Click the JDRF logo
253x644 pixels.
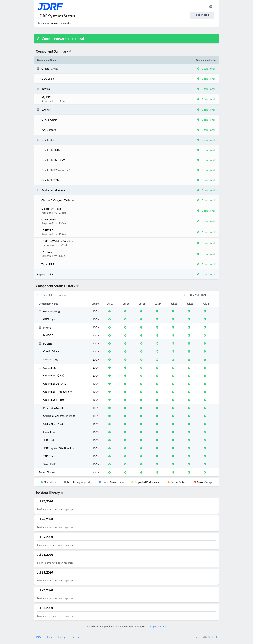pyautogui.click(x=50, y=6)
